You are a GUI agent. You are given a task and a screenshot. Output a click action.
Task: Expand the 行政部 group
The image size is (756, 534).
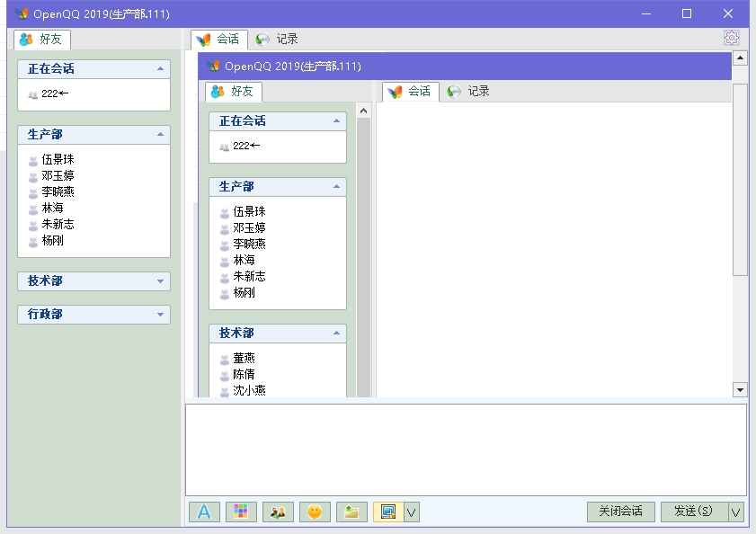tap(161, 315)
